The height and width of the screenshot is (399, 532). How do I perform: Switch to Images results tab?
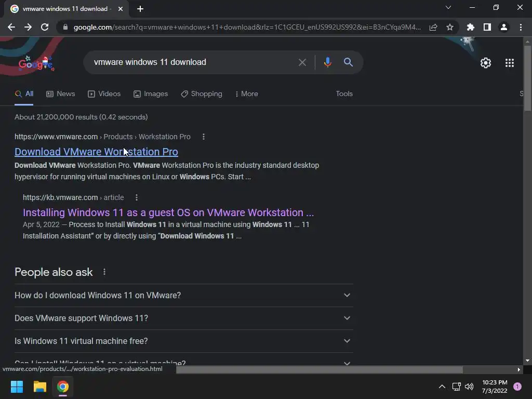point(151,94)
